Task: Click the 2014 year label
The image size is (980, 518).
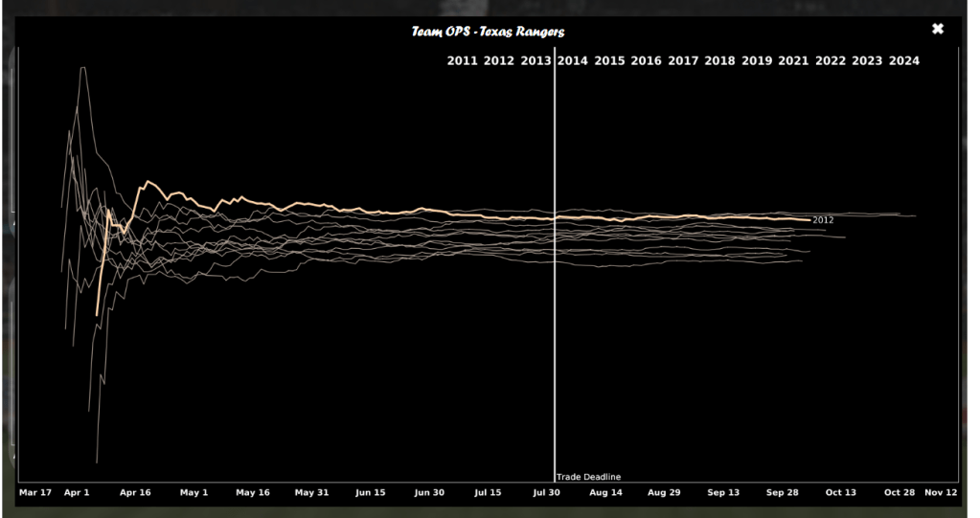Action: [x=573, y=61]
